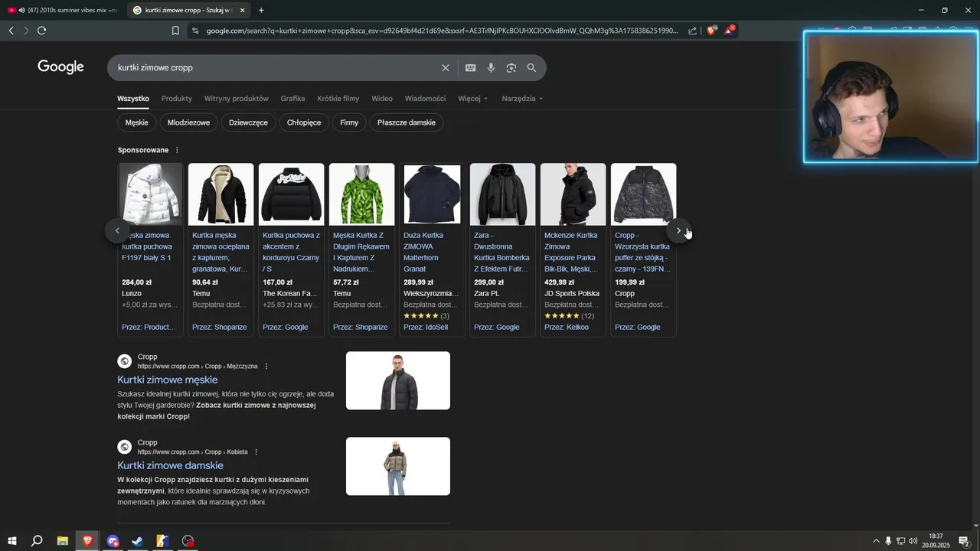The height and width of the screenshot is (551, 980).
Task: Open the on-screen keyboard icon in search bar
Action: (x=471, y=68)
